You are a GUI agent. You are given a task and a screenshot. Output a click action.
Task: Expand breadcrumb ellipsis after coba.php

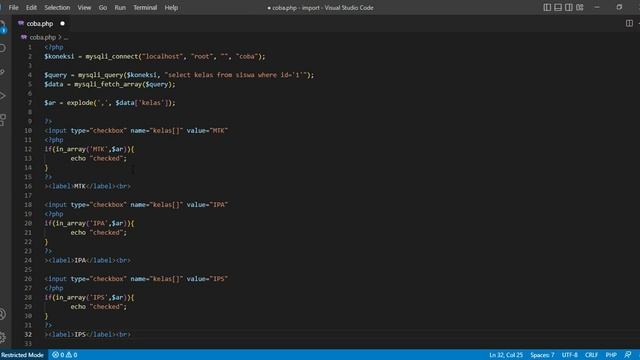tap(66, 38)
